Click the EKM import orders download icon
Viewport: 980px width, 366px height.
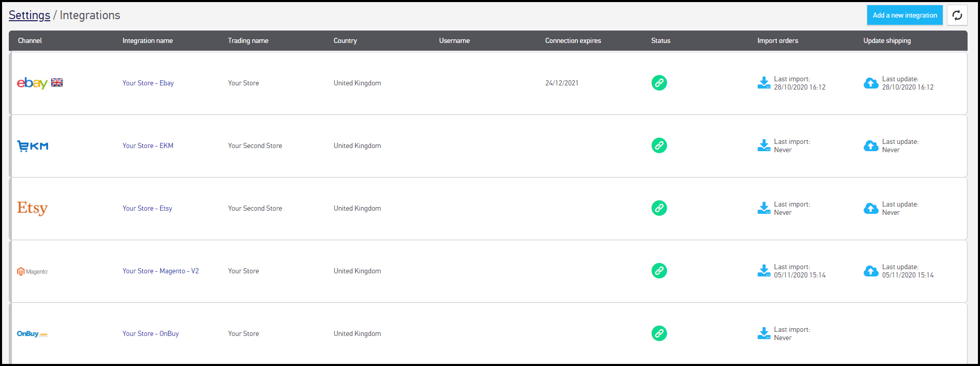764,145
